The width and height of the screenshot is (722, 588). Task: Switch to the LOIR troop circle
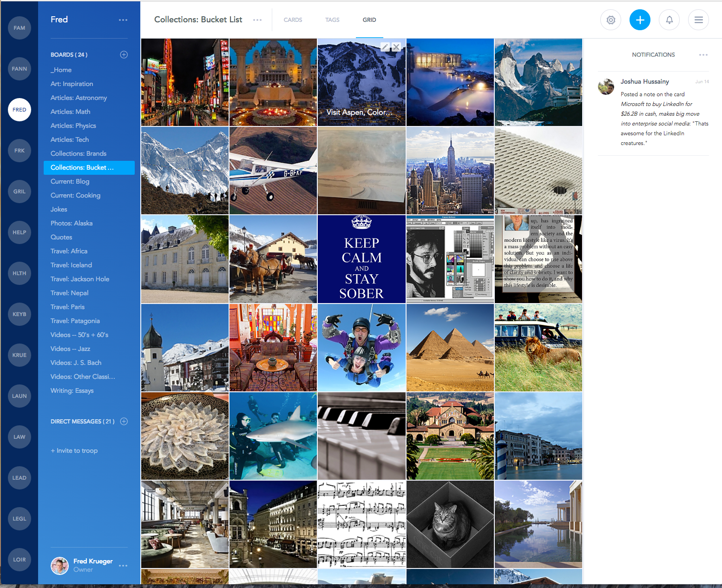point(20,560)
